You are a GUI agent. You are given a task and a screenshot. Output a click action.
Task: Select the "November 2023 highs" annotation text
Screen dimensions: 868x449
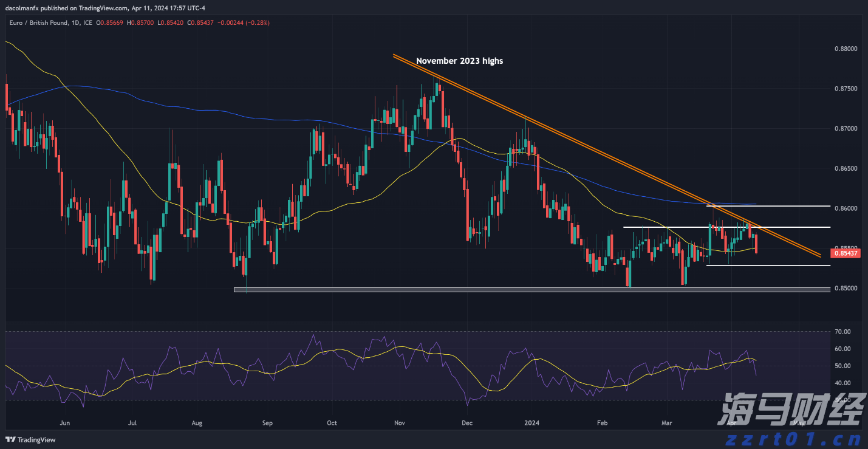click(x=459, y=61)
